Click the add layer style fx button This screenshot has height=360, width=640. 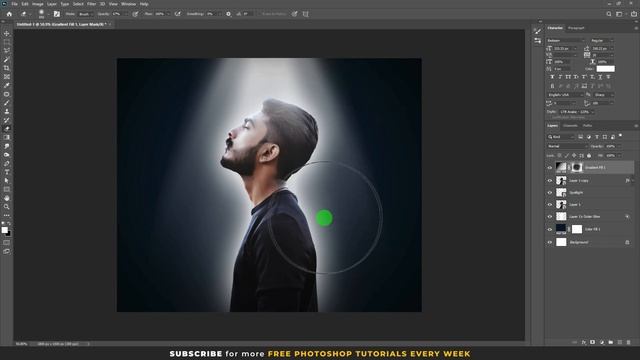click(584, 342)
